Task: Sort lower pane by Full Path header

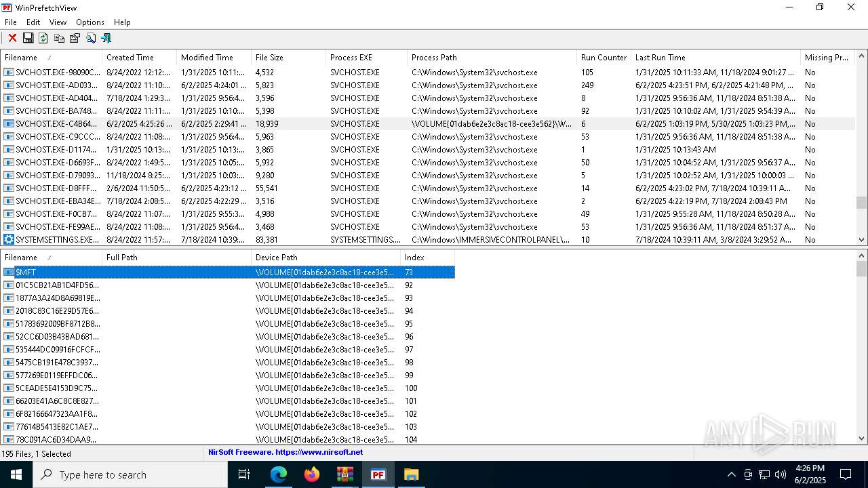Action: coord(176,258)
